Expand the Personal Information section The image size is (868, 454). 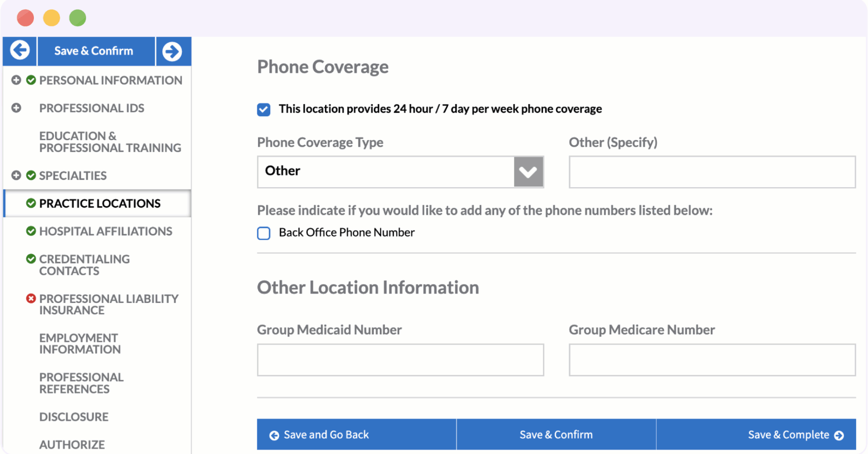point(16,80)
